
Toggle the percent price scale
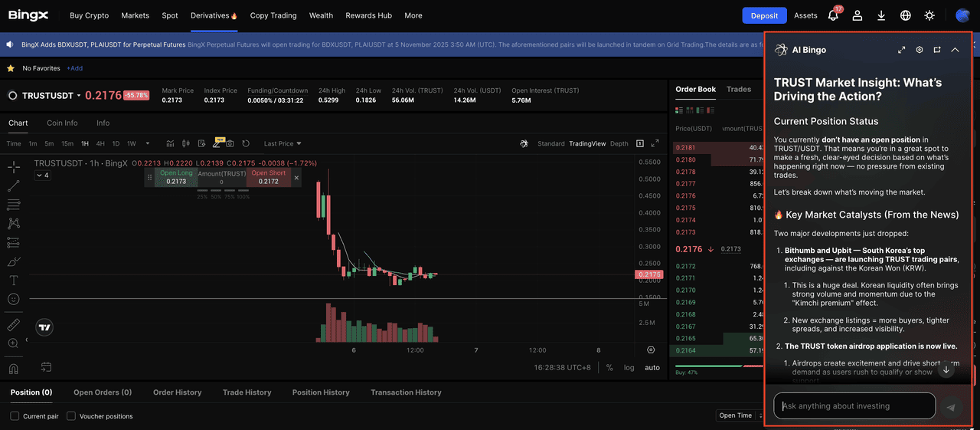(x=609, y=368)
